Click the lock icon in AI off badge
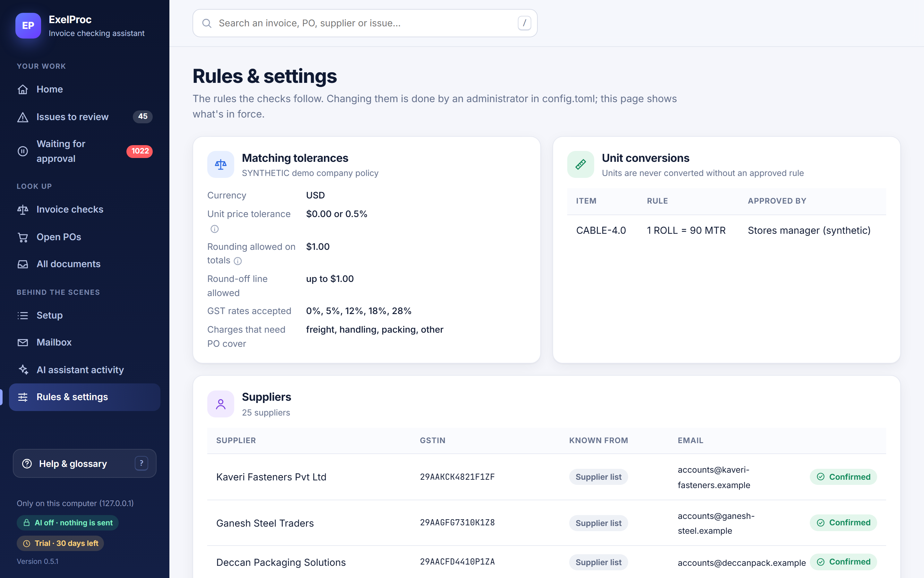The image size is (924, 578). pyautogui.click(x=27, y=522)
